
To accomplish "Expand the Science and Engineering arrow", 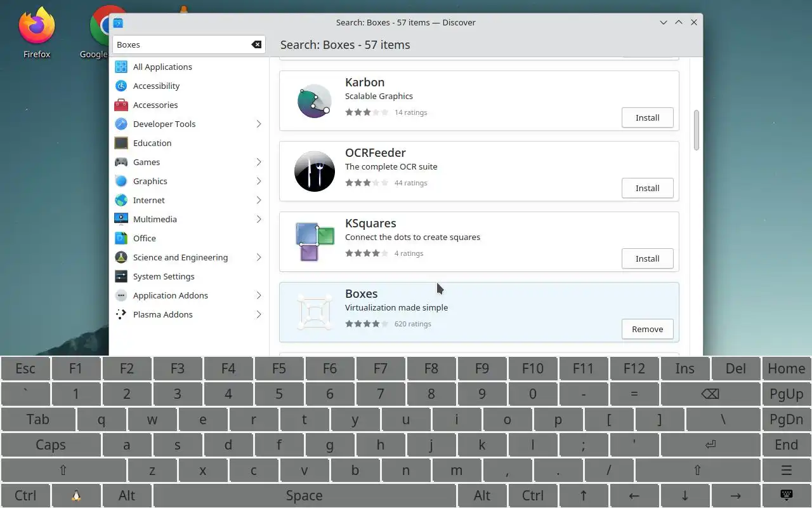I will [x=259, y=257].
